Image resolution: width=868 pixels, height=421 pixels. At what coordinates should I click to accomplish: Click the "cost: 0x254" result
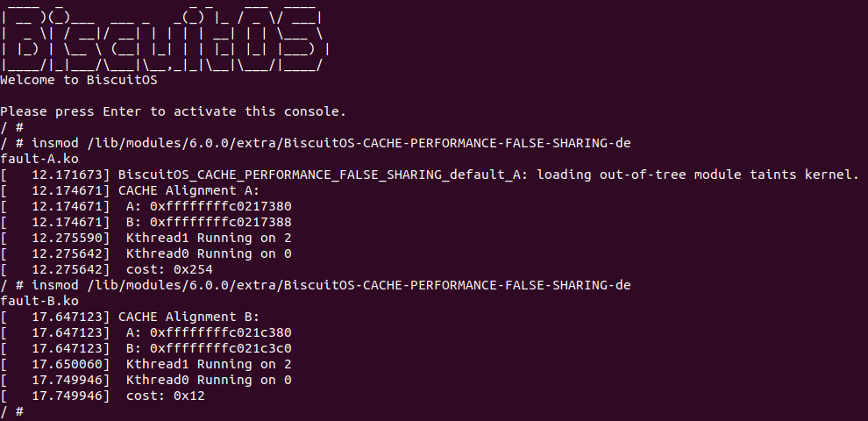click(x=169, y=269)
